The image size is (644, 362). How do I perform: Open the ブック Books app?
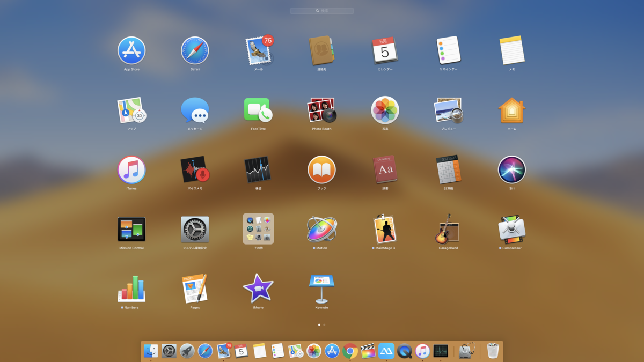(321, 169)
